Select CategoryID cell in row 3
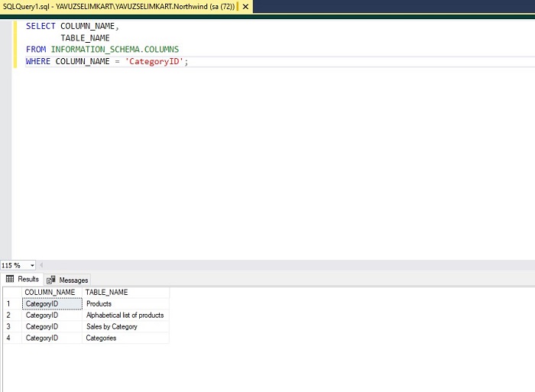 [52, 326]
